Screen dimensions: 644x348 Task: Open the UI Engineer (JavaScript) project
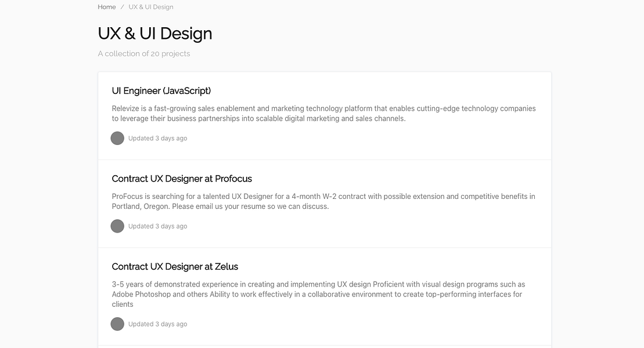click(x=161, y=90)
